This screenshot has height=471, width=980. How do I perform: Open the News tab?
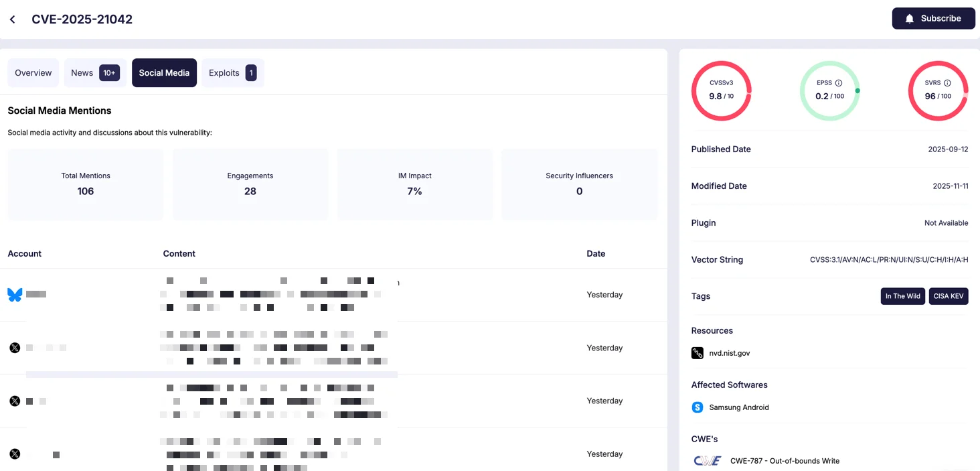pyautogui.click(x=95, y=73)
